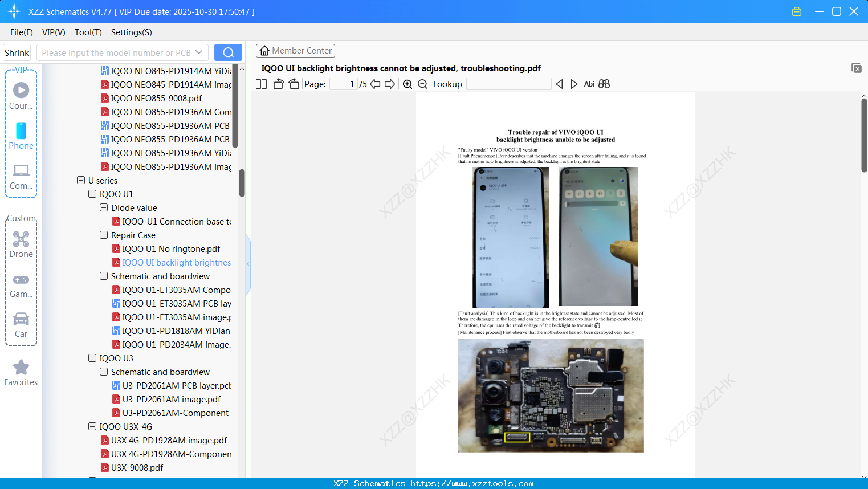
Task: Open the Tool(T) menu
Action: click(x=88, y=32)
